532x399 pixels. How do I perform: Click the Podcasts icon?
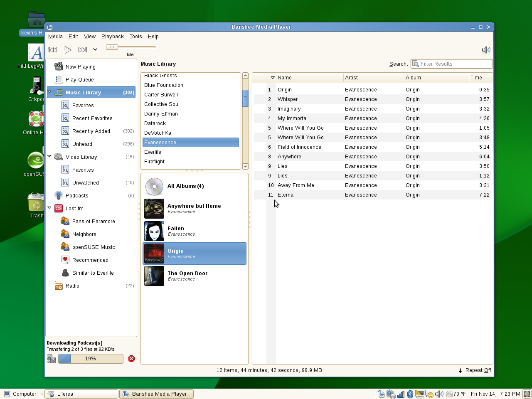click(x=59, y=195)
